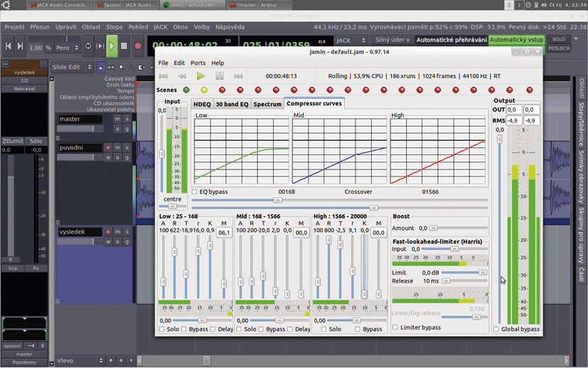
Task: Arm record on puvodni track
Action: coord(108,147)
